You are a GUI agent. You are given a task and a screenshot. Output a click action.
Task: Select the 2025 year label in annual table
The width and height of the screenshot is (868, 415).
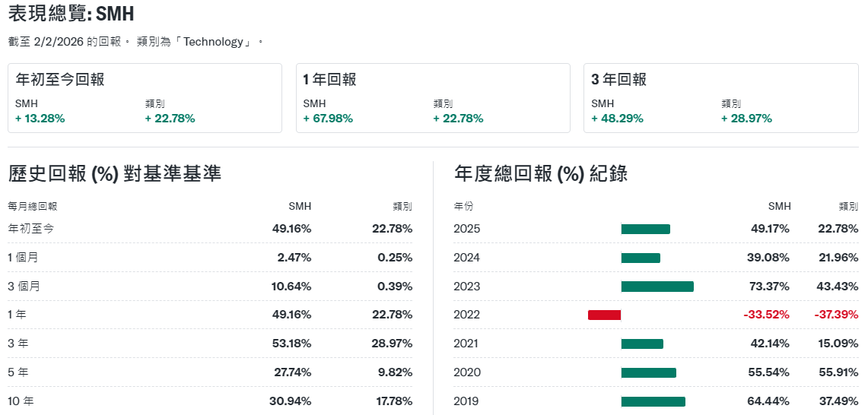466,229
